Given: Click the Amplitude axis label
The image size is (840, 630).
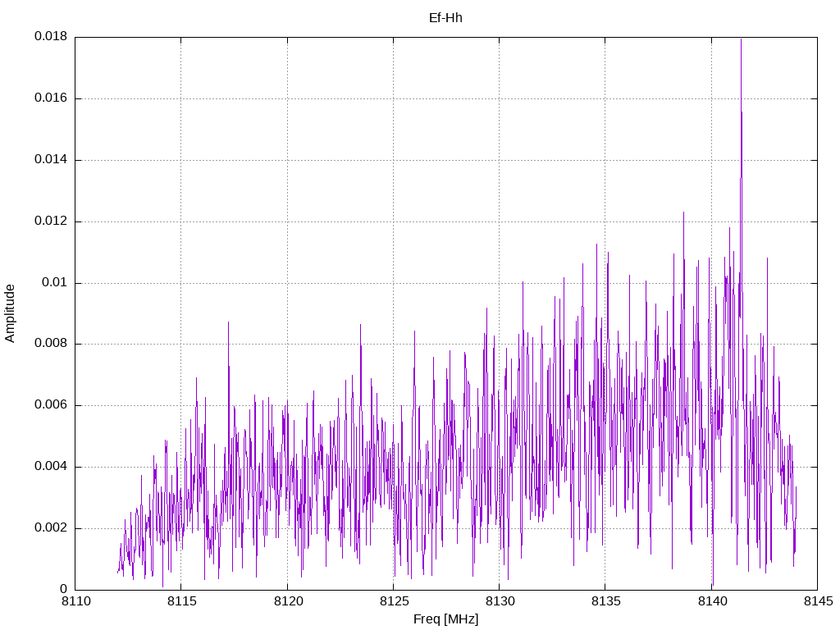Looking at the screenshot, I should (x=10, y=313).
